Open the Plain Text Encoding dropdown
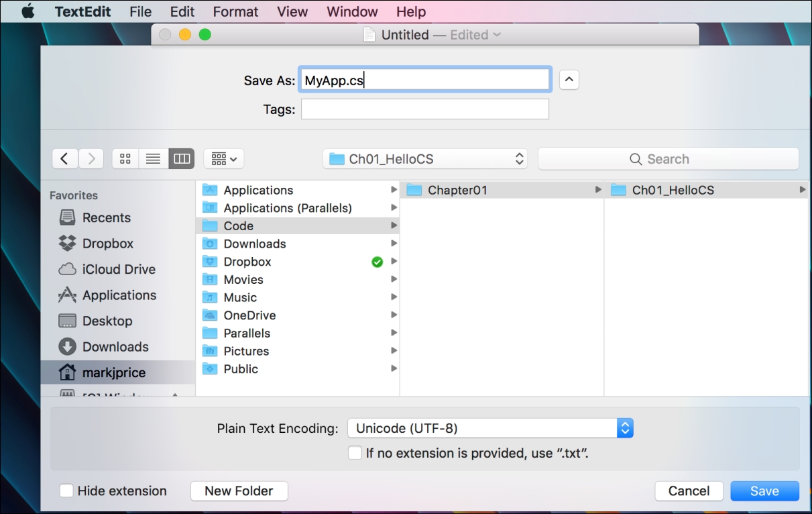The width and height of the screenshot is (812, 514). (x=490, y=428)
